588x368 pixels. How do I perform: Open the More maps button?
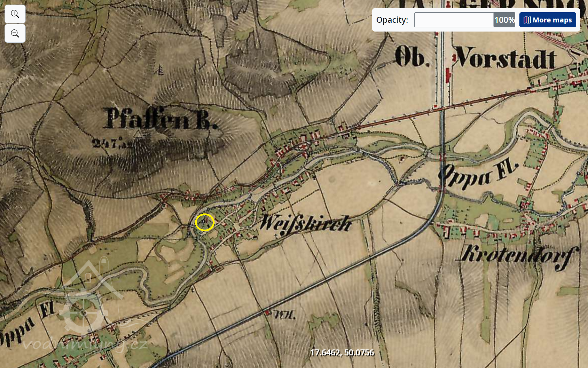coord(547,20)
